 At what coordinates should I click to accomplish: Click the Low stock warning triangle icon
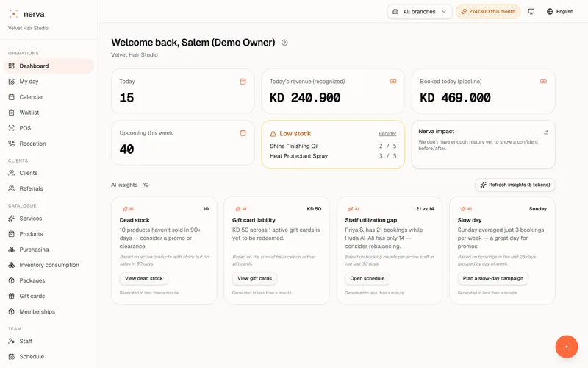(x=273, y=134)
